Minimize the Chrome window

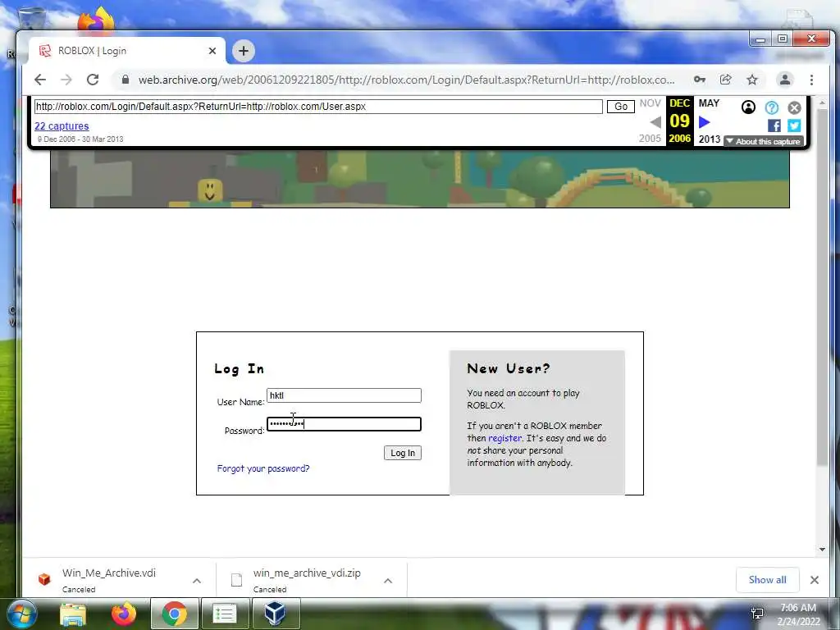(x=760, y=39)
